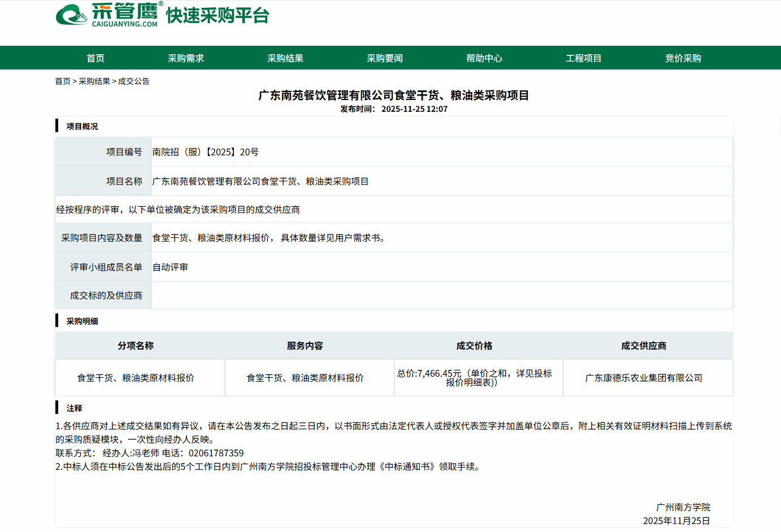The width and height of the screenshot is (781, 532).
Task: Click the 广东康德乐农业集团有限公司 supplier cell
Action: point(644,378)
